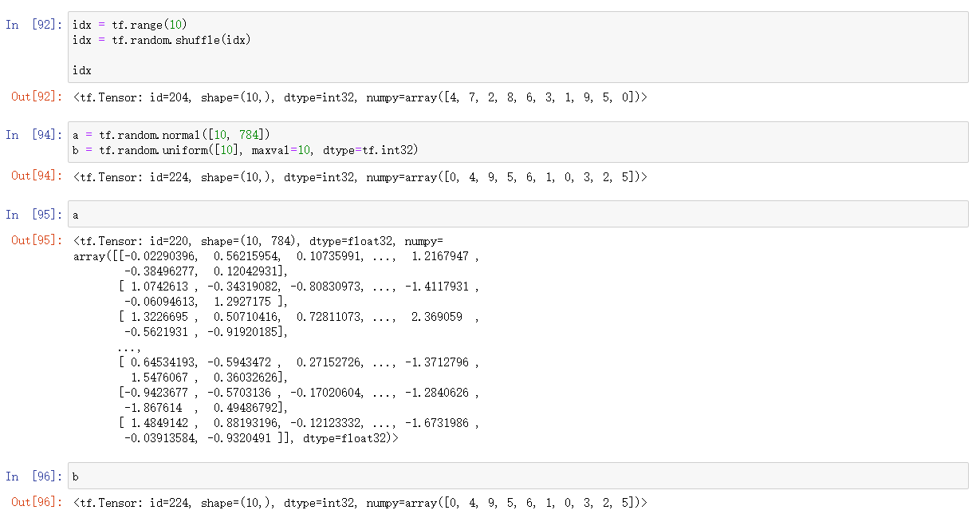Click the In [96] prompt label

[33, 476]
